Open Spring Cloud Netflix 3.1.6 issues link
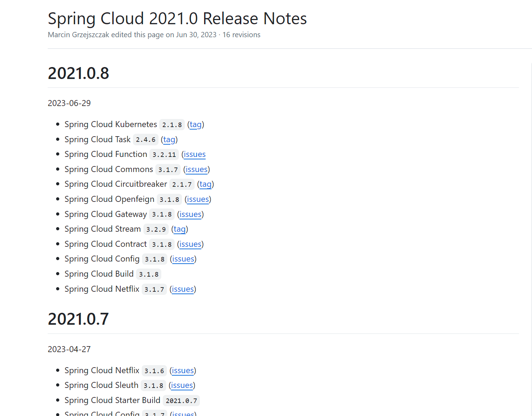Image resolution: width=532 pixels, height=416 pixels. point(183,371)
